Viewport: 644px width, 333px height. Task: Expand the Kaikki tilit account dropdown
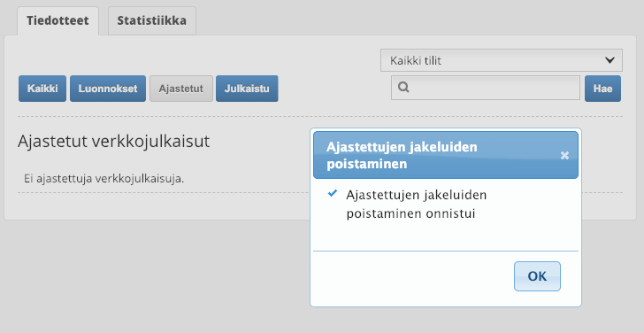(501, 60)
